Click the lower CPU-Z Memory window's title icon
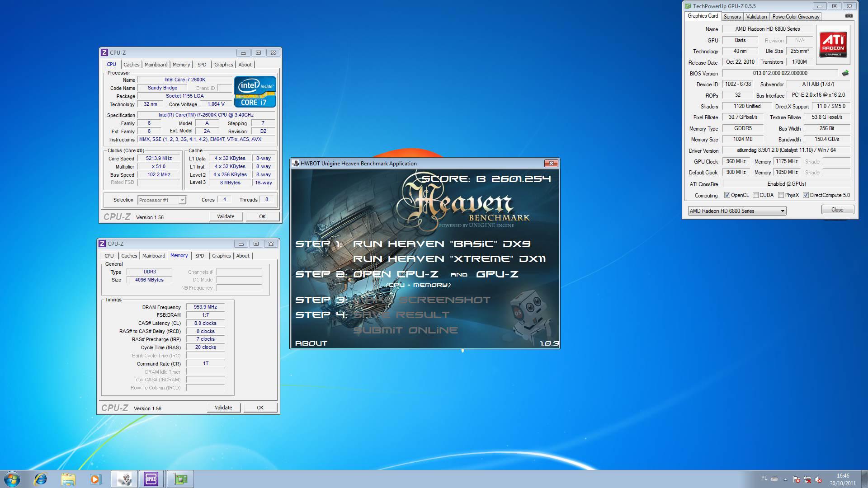868x488 pixels. click(102, 244)
